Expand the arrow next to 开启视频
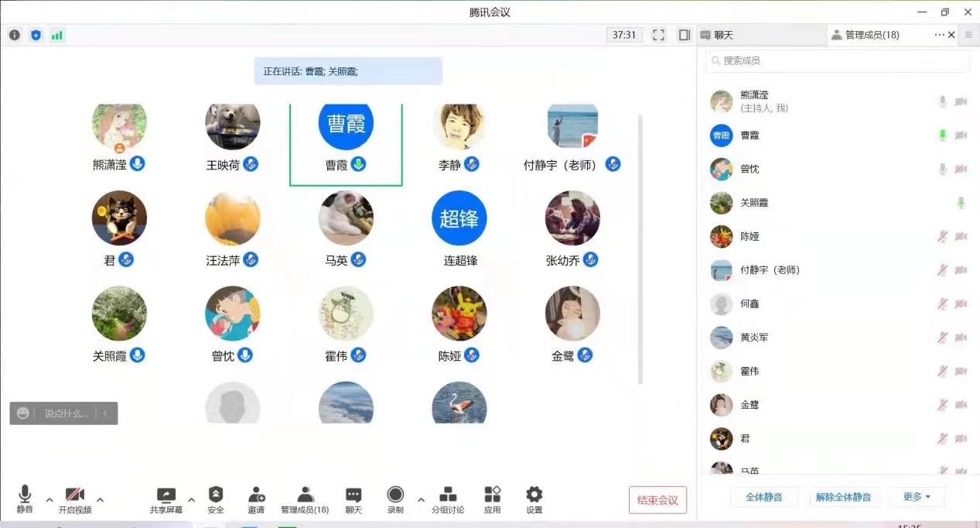 [x=100, y=499]
